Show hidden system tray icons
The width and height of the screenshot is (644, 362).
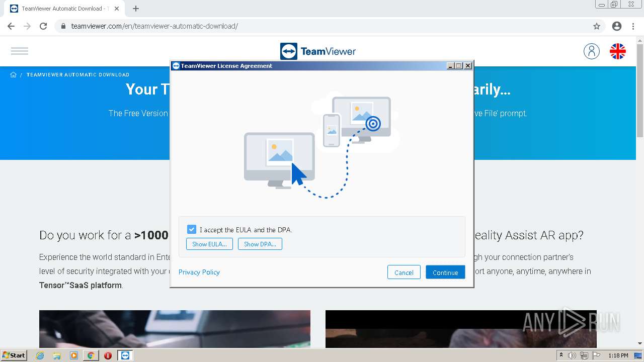(561, 355)
